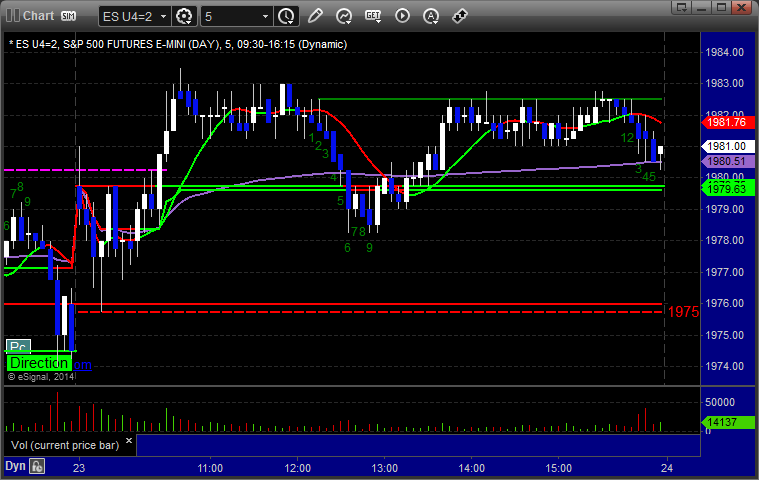This screenshot has width=759, height=480.
Task: Expand the interval dropdown showing 5
Action: [x=265, y=16]
